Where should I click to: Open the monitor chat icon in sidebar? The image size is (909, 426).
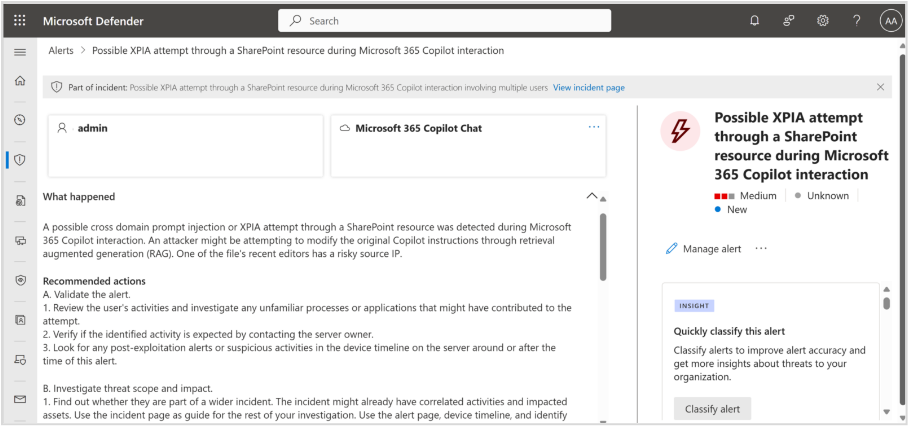20,241
